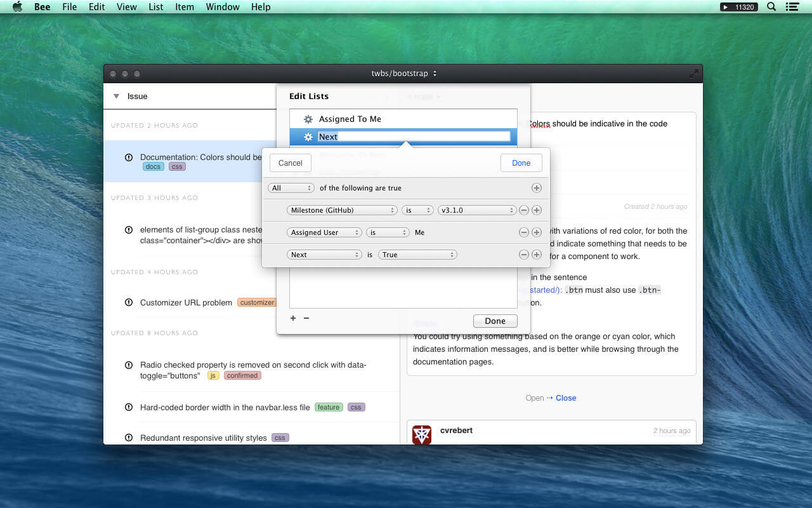This screenshot has width=812, height=508.
Task: Select Hard-coded border width in navbar.less issue
Action: [225, 407]
